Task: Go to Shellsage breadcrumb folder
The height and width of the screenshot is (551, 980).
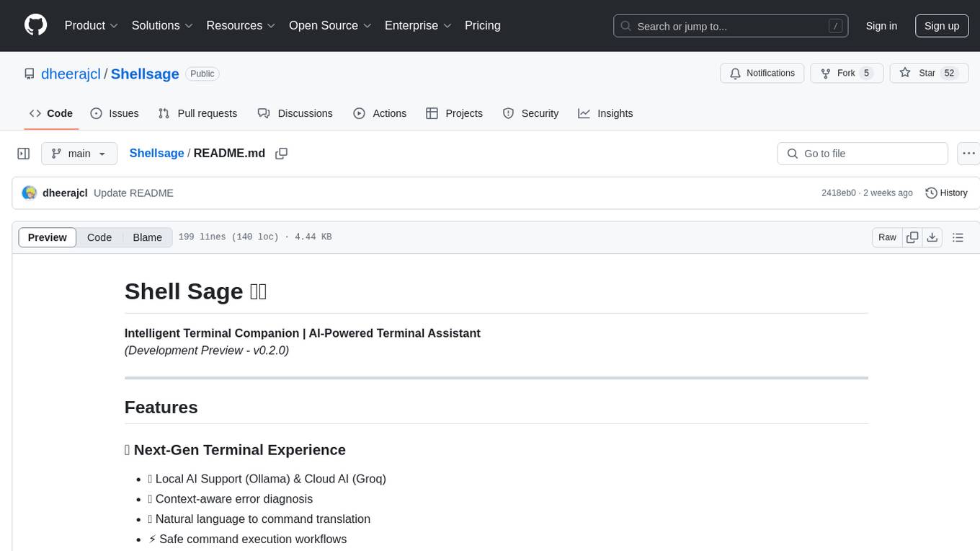Action: tap(156, 154)
